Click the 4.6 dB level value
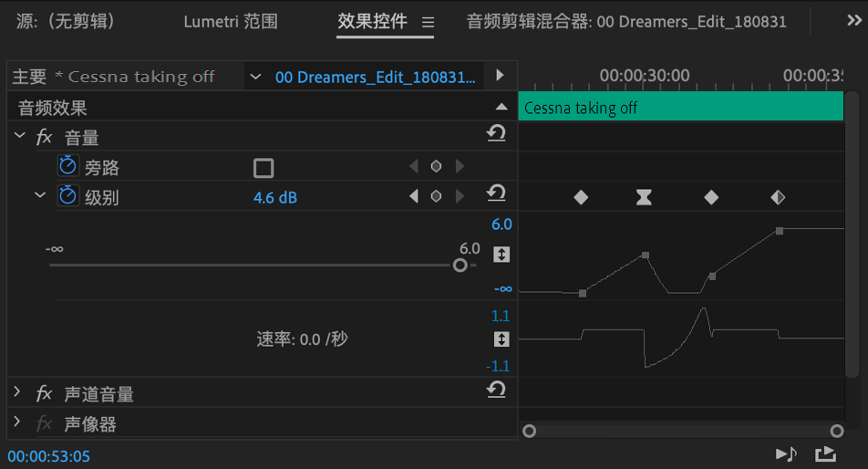Image resolution: width=868 pixels, height=469 pixels. click(x=275, y=198)
